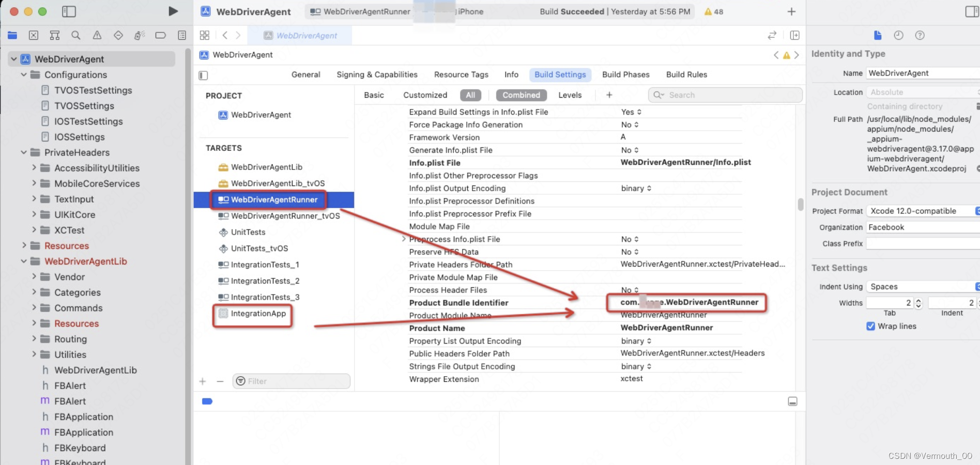The image size is (980, 465).
Task: Expand the AccessibilityUtilities folder
Action: tap(34, 167)
